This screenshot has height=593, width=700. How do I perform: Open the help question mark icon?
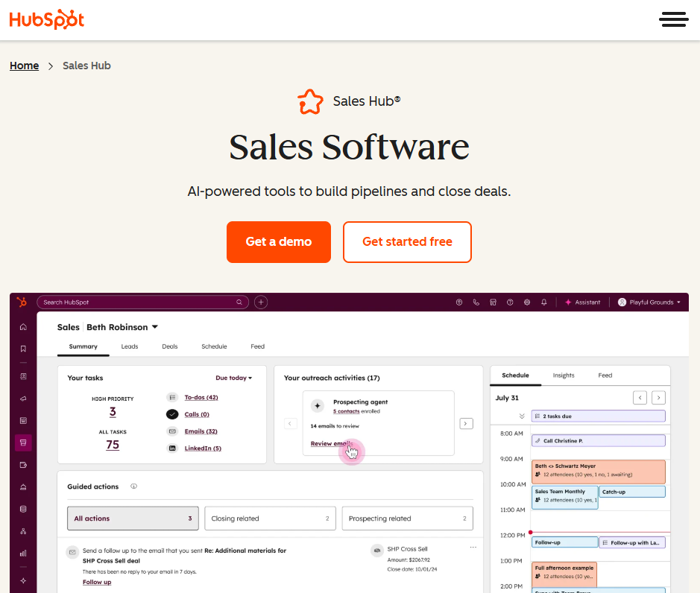pyautogui.click(x=510, y=302)
